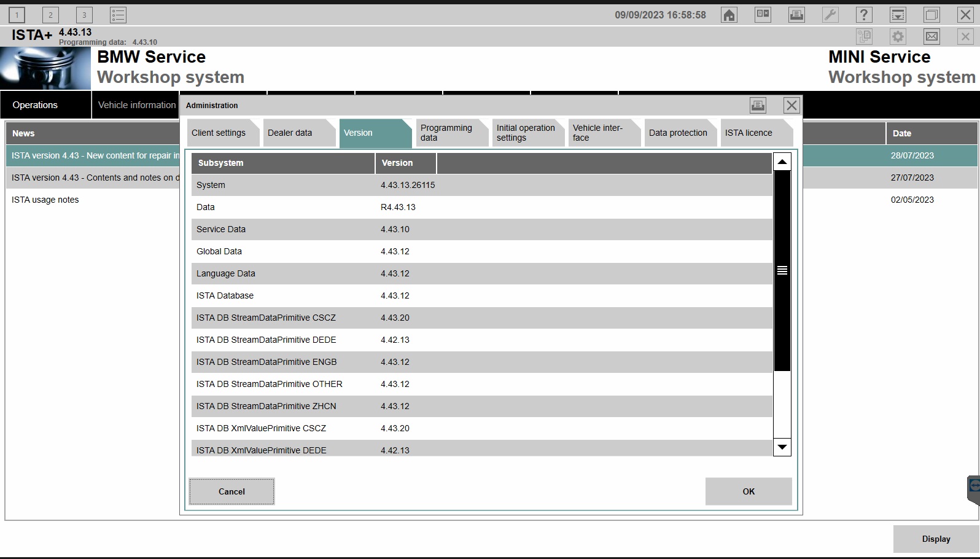Click the copy documents icon in second row
Screen dimensions: 980x559
click(864, 36)
